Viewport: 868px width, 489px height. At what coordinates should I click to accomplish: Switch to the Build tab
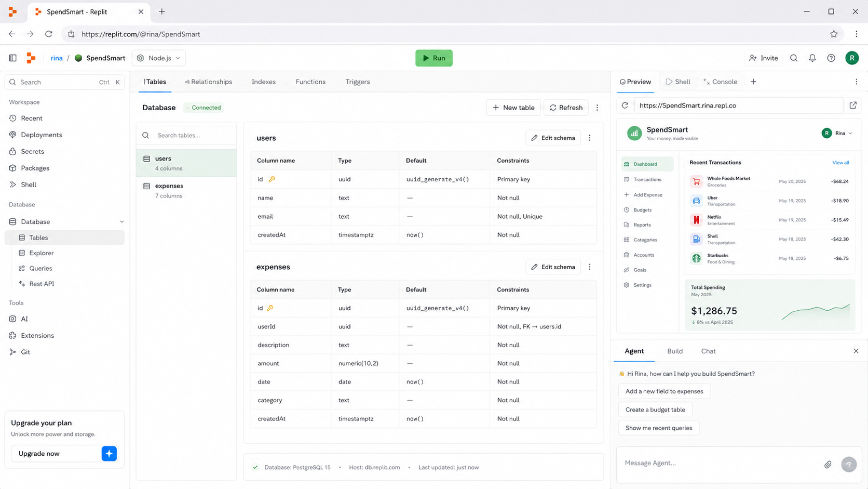pos(675,351)
